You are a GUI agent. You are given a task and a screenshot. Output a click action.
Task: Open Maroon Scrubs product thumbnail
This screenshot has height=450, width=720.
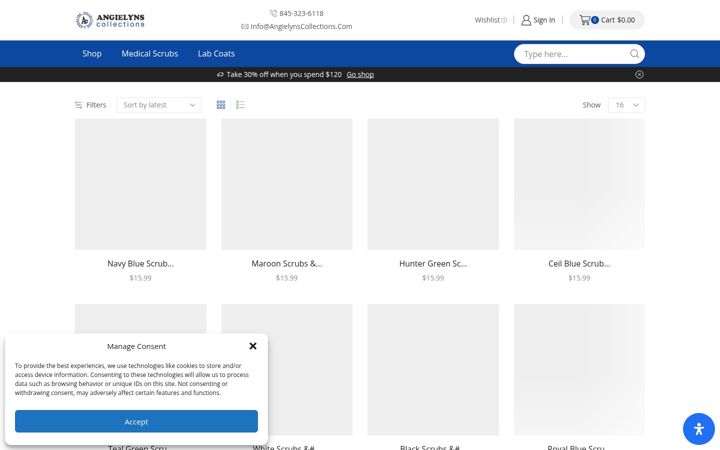click(287, 184)
